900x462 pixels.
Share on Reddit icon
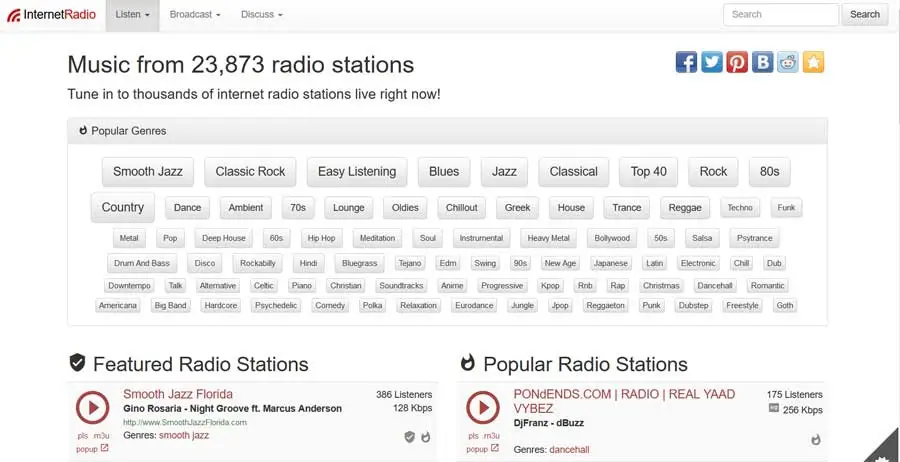point(788,62)
